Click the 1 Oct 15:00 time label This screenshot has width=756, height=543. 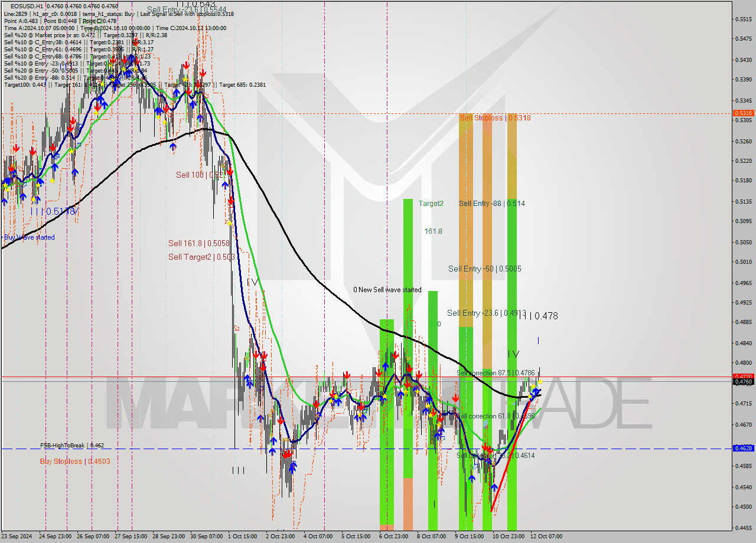pyautogui.click(x=242, y=537)
